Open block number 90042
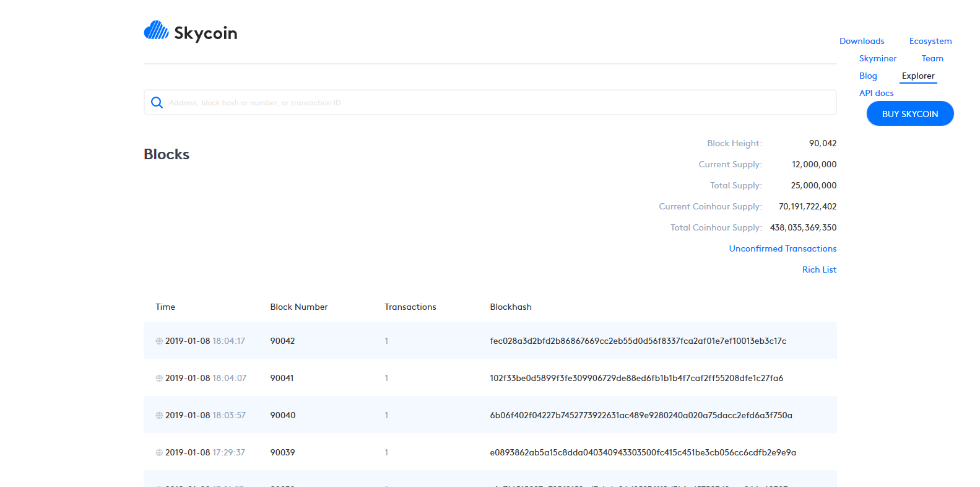980x487 pixels. pyautogui.click(x=282, y=341)
